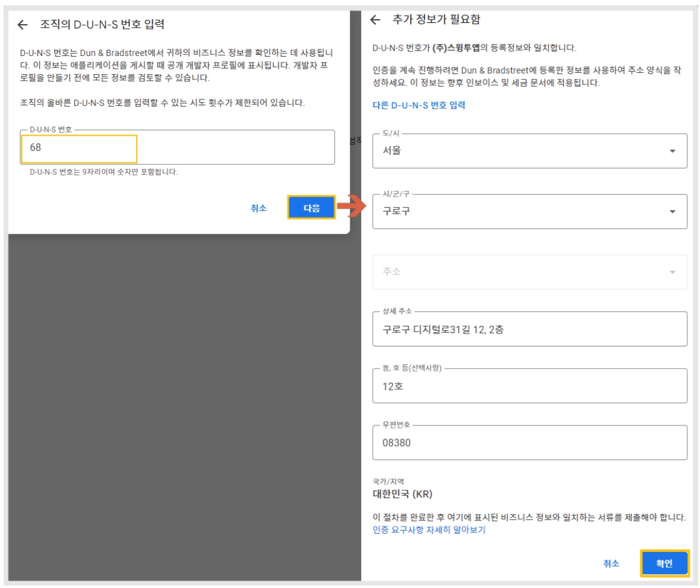Click the 다음 button

[311, 207]
